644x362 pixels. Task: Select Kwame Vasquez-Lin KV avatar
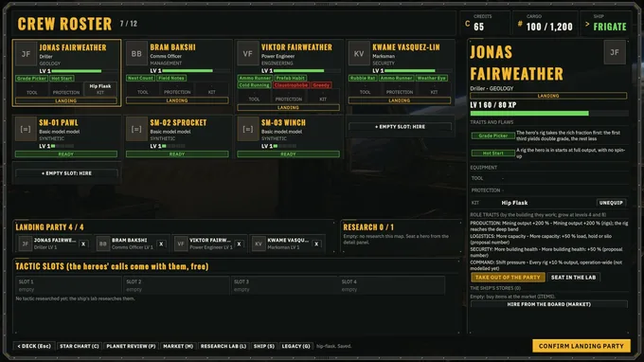coord(359,54)
